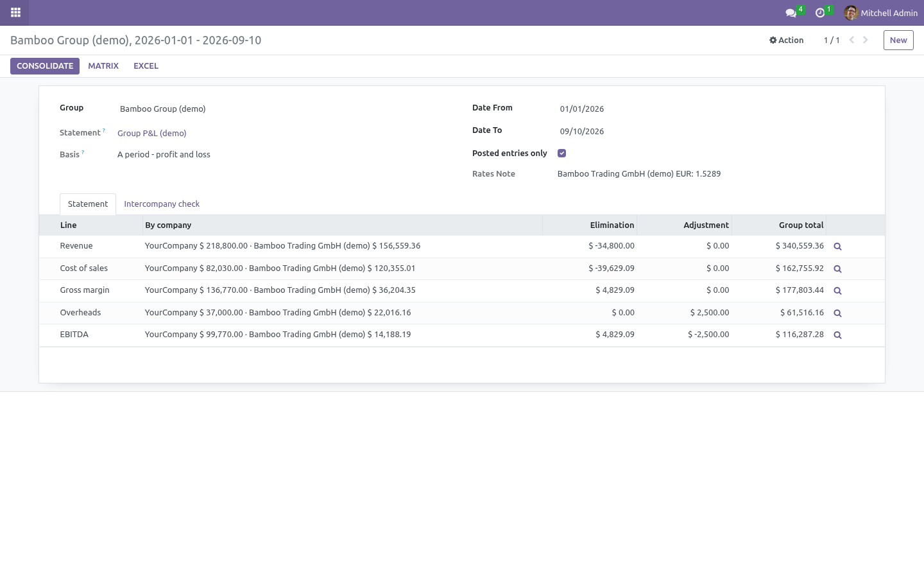The image size is (924, 578).
Task: Click the Group field value Bamboo Group (demo)
Action: click(163, 109)
